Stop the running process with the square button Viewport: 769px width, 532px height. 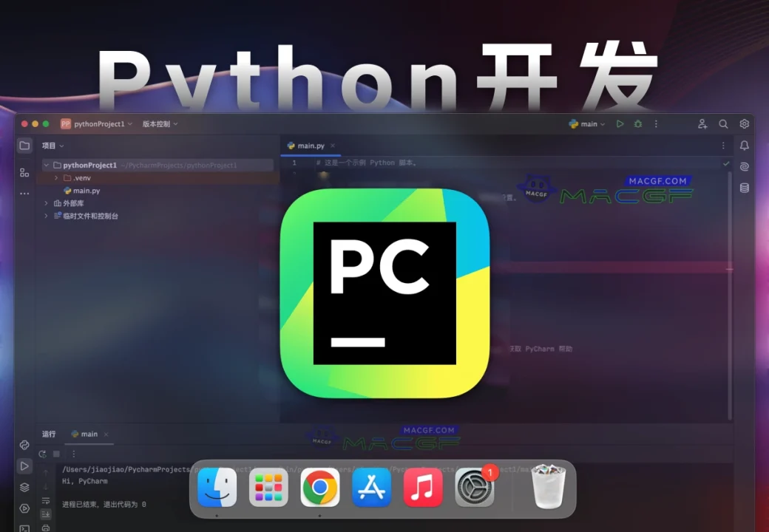tap(58, 454)
